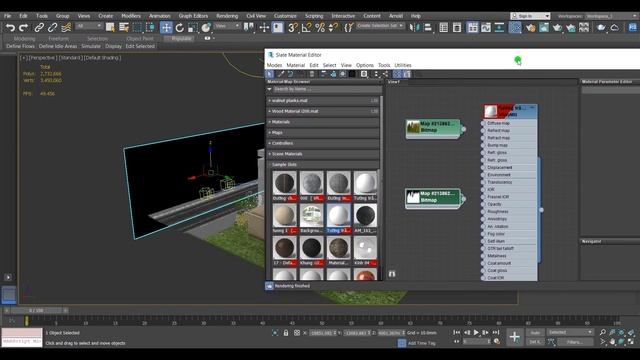Click the Search by Name field
This screenshot has height=360, width=640.
coord(327,89)
